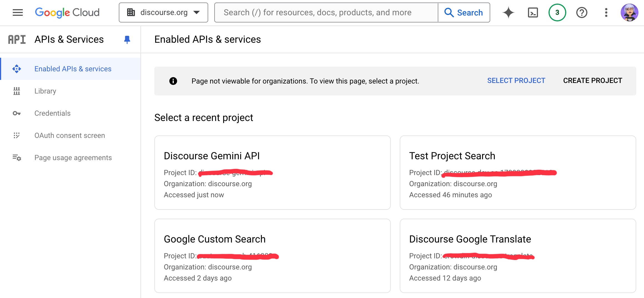The width and height of the screenshot is (644, 298).
Task: Open OAuth consent screen page
Action: 71,135
